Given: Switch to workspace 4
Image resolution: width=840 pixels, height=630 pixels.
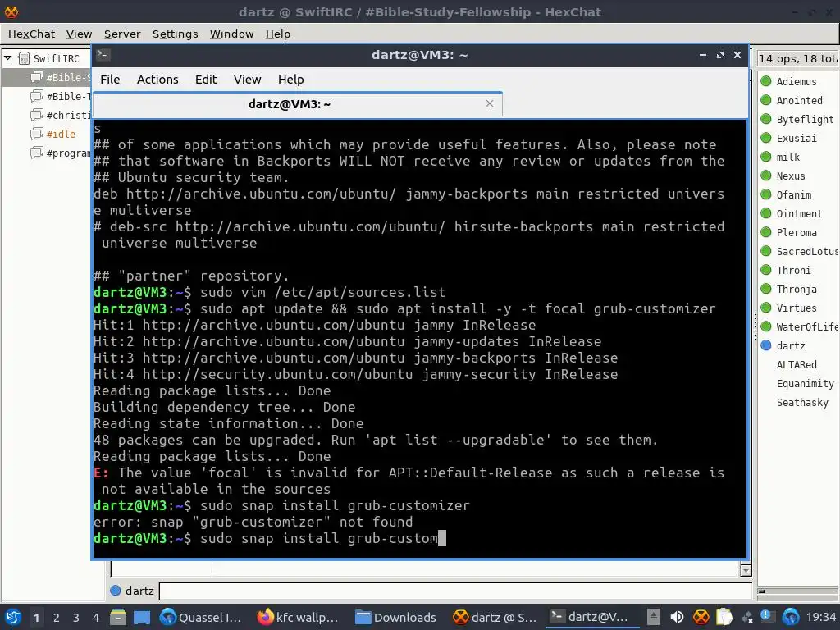Looking at the screenshot, I should click(96, 618).
